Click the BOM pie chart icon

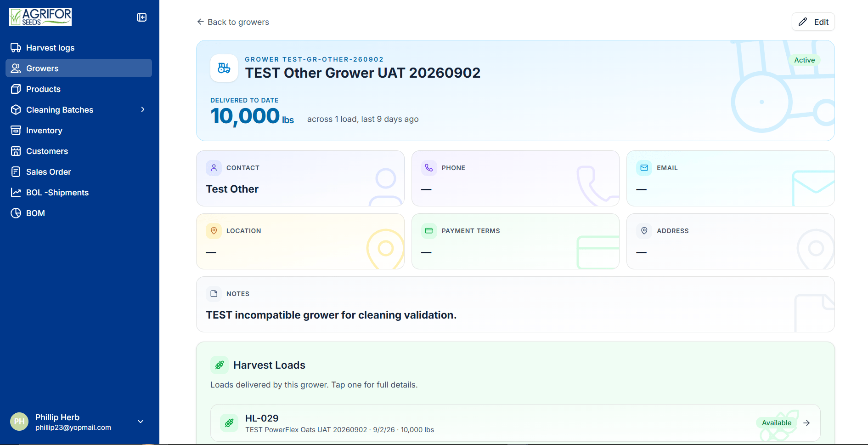(16, 213)
